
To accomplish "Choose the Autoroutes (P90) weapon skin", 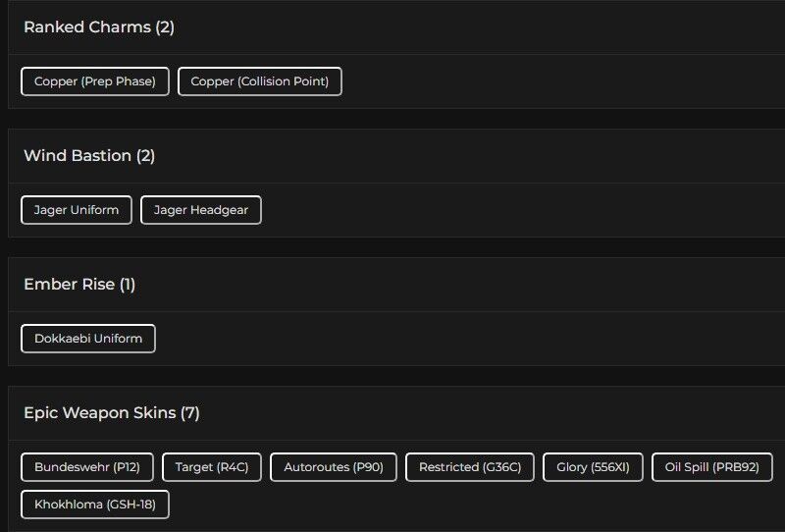I will coord(334,467).
